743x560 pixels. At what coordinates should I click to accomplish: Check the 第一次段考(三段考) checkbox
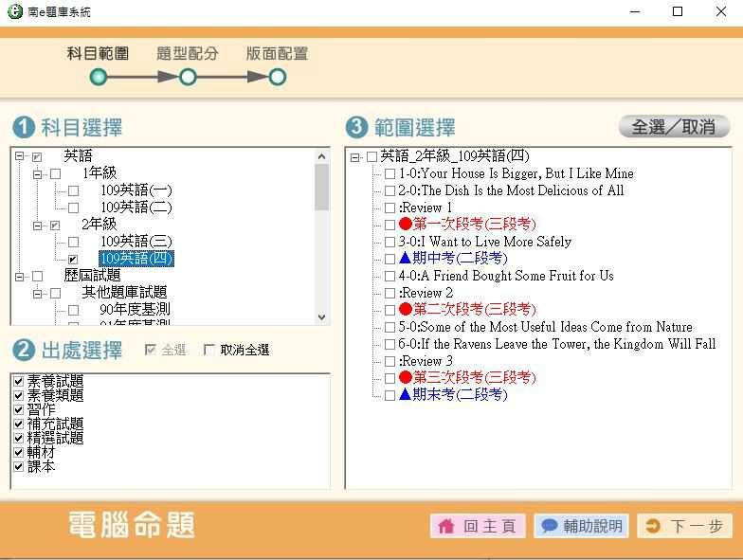pos(390,226)
